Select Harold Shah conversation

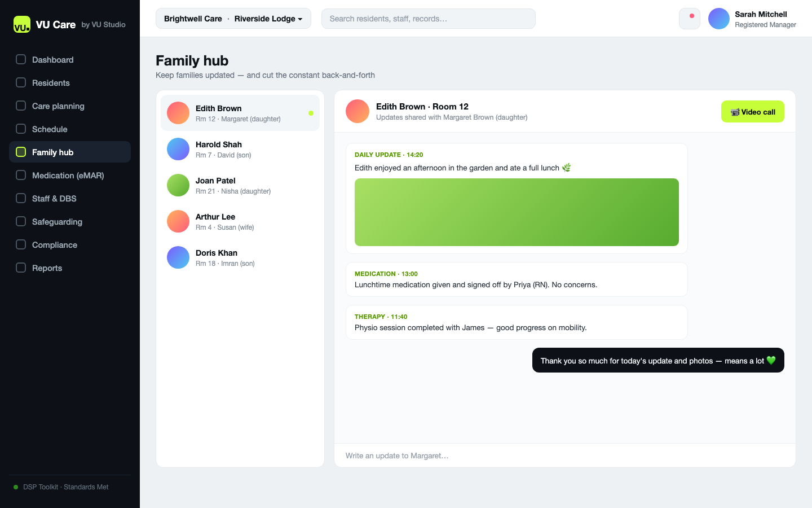point(240,149)
